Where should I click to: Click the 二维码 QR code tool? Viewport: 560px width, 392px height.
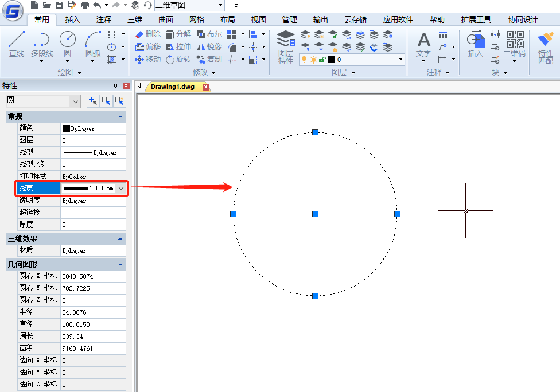[515, 44]
